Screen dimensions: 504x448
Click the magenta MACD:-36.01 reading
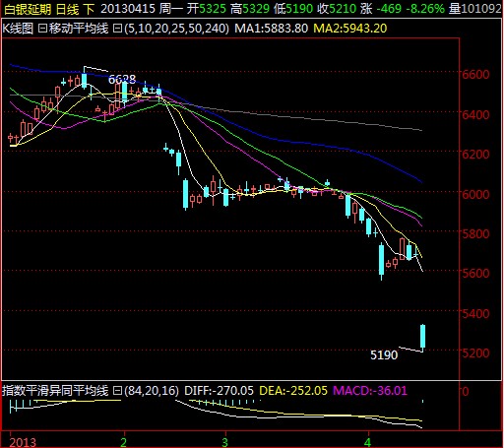[370, 391]
